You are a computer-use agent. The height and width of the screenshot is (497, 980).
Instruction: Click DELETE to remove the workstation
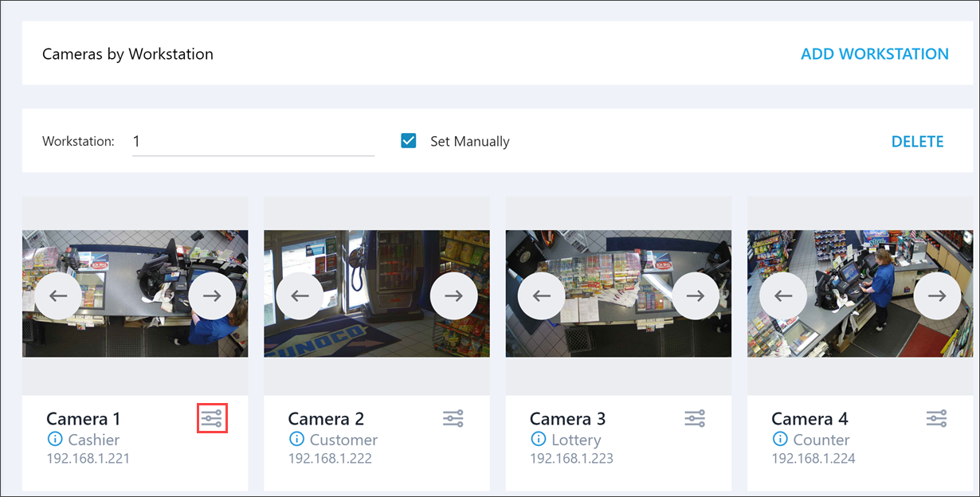click(x=917, y=142)
